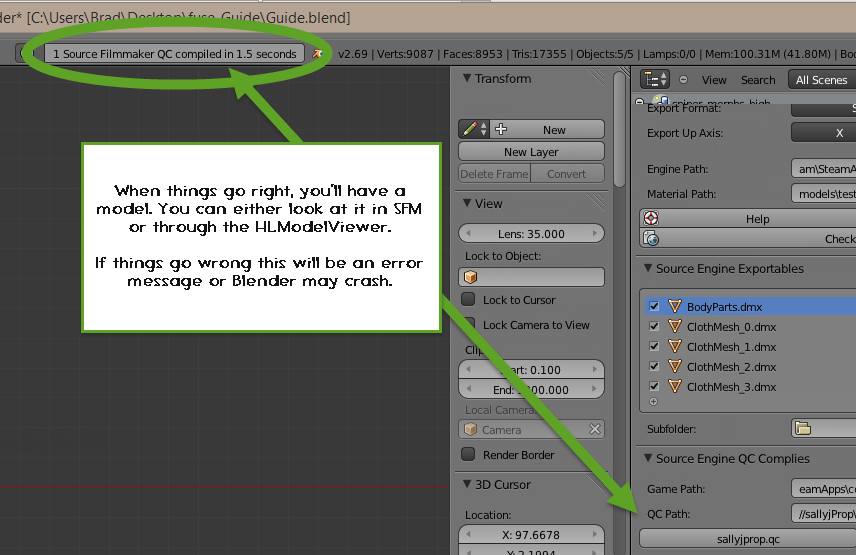856x555 pixels.
Task: Click the outliner editor type icon
Action: point(651,80)
